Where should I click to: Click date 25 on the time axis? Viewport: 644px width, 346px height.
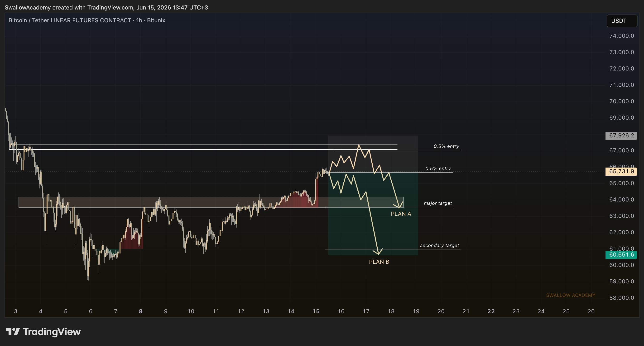[566, 311]
